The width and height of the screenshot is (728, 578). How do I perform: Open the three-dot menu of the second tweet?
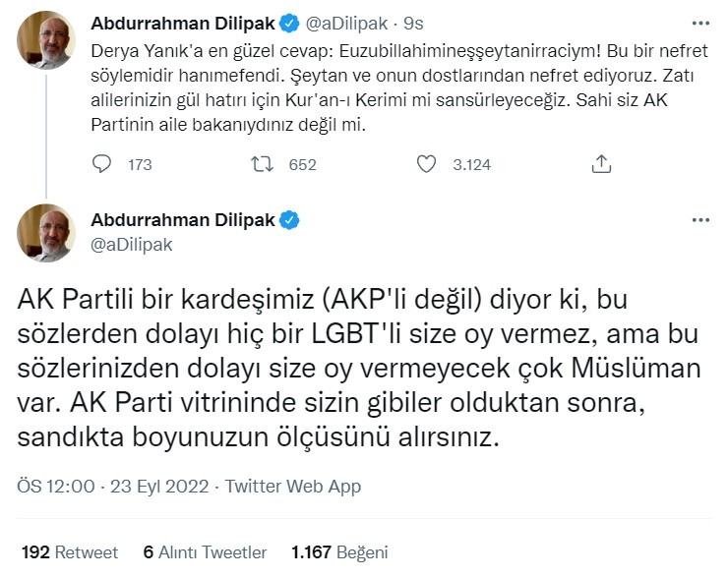698,221
